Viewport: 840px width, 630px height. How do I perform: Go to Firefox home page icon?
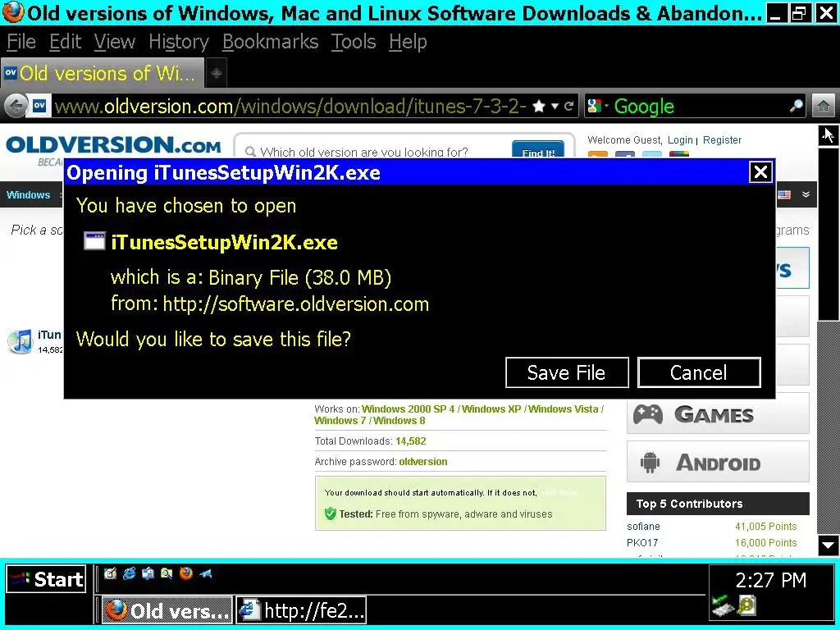click(824, 106)
